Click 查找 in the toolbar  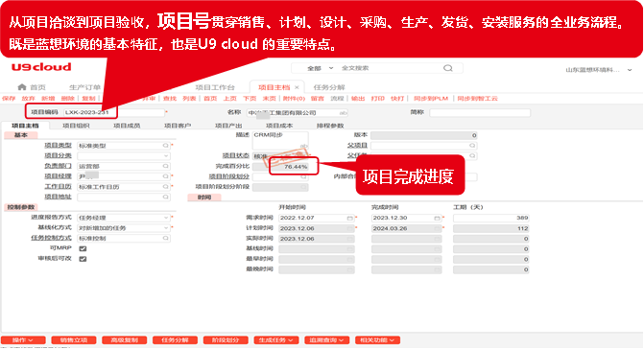tap(170, 99)
